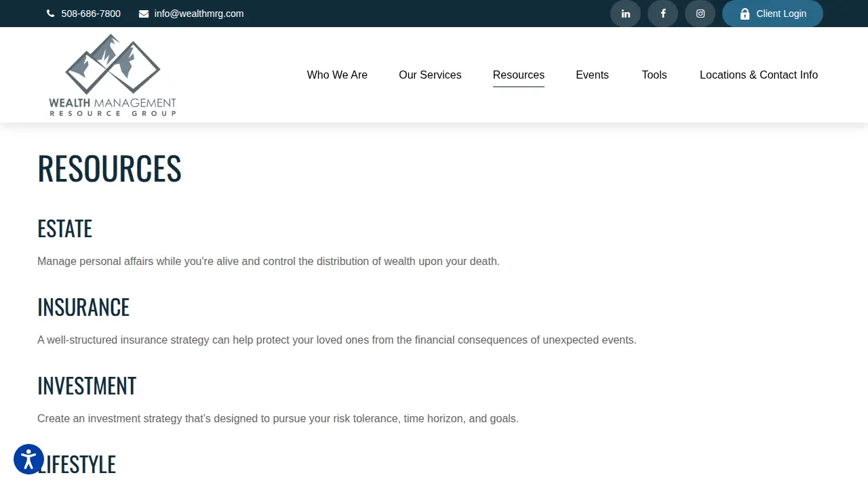Screen dimensions: 868x488
Task: Click the Client Login button
Action: coord(772,14)
